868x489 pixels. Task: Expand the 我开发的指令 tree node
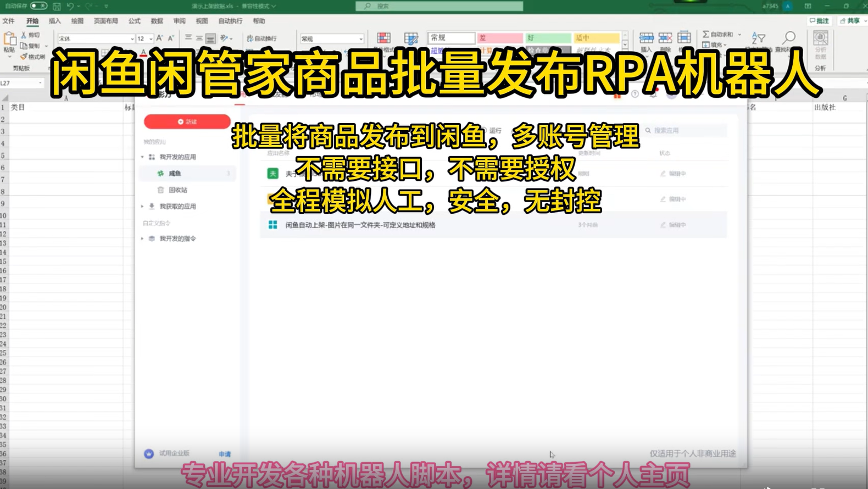pos(142,239)
